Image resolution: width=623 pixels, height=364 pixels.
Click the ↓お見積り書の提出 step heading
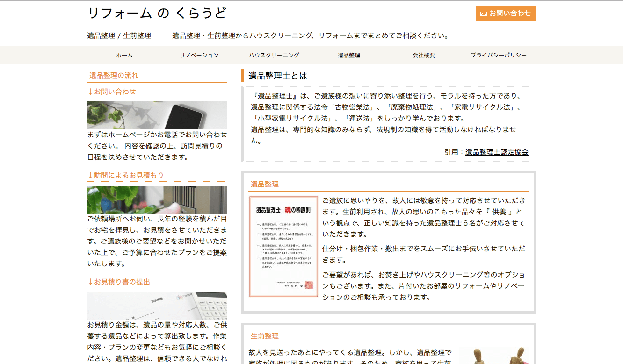pyautogui.click(x=119, y=282)
